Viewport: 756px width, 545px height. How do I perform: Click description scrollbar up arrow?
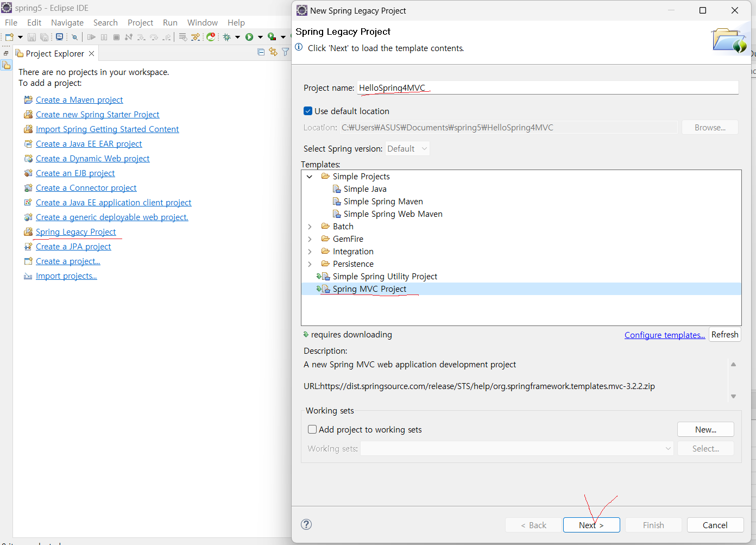click(x=733, y=365)
